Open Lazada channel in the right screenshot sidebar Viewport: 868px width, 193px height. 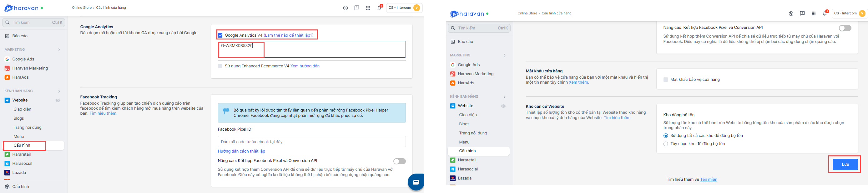(464, 178)
